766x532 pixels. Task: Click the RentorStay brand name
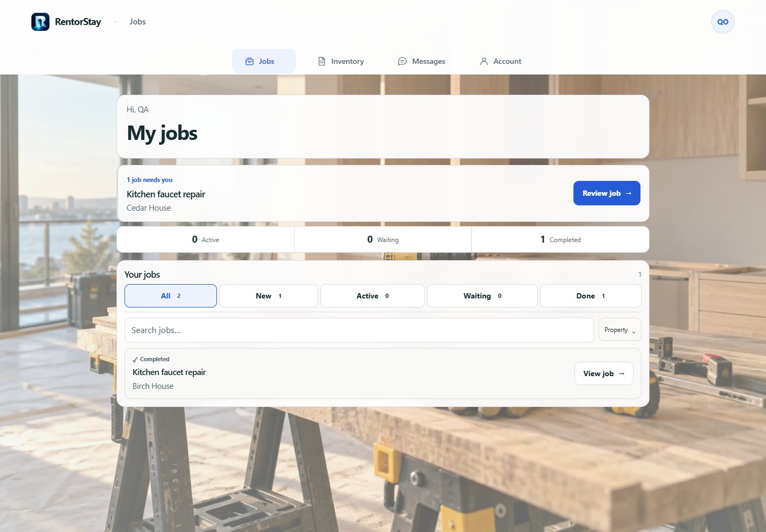tap(78, 22)
